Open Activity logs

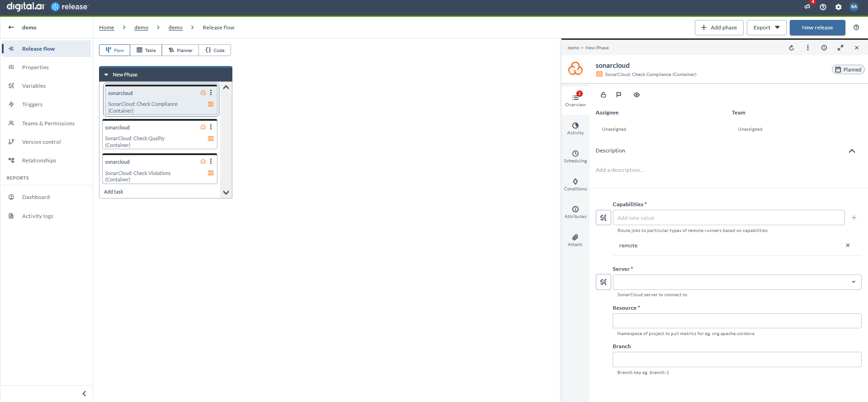point(47,216)
